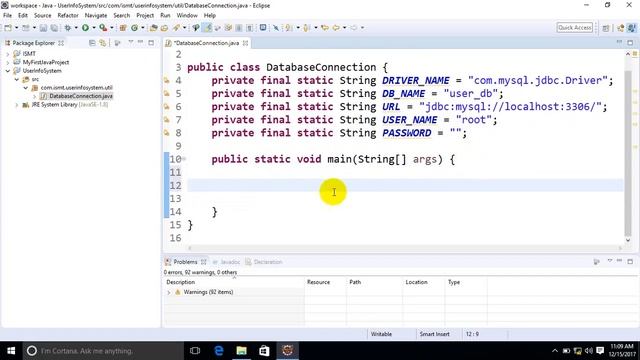Toggle Show Whitespace Characters icon
This screenshot has height=360, width=640.
(249, 28)
